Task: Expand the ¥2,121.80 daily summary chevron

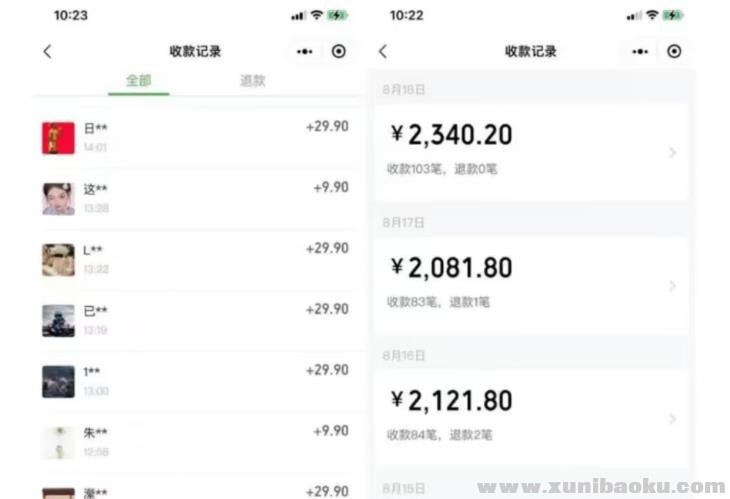Action: click(672, 419)
